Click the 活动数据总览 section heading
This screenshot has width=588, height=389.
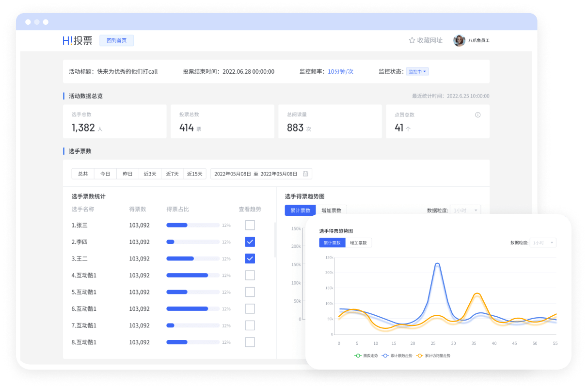(x=86, y=96)
